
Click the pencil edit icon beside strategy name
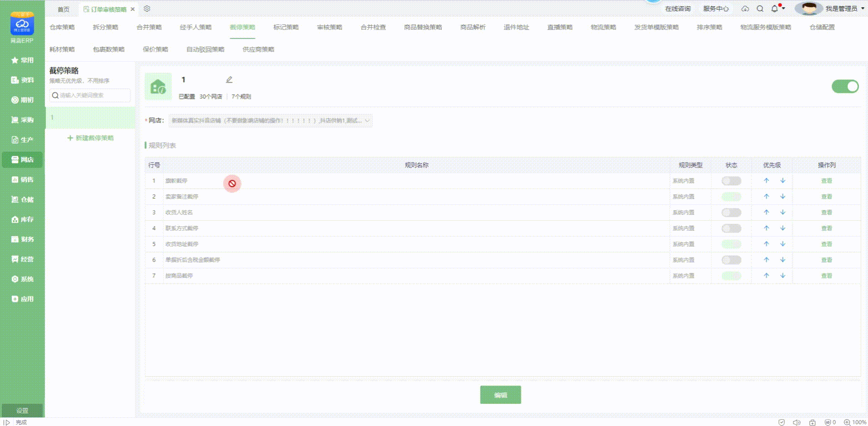(x=229, y=80)
